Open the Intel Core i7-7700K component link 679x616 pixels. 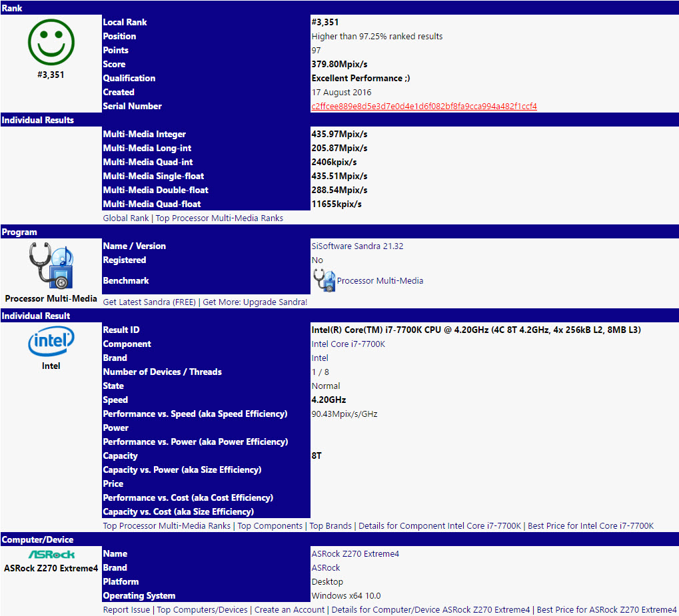[348, 344]
